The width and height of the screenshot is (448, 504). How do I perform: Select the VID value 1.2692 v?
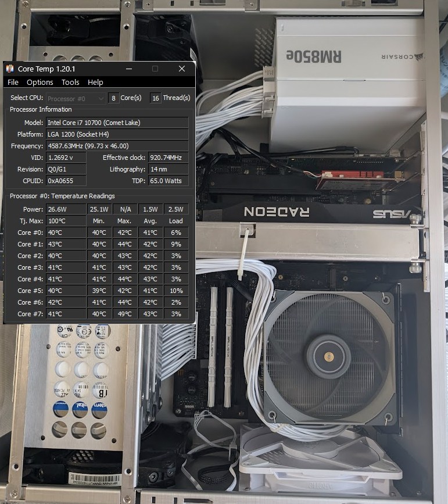tap(66, 158)
